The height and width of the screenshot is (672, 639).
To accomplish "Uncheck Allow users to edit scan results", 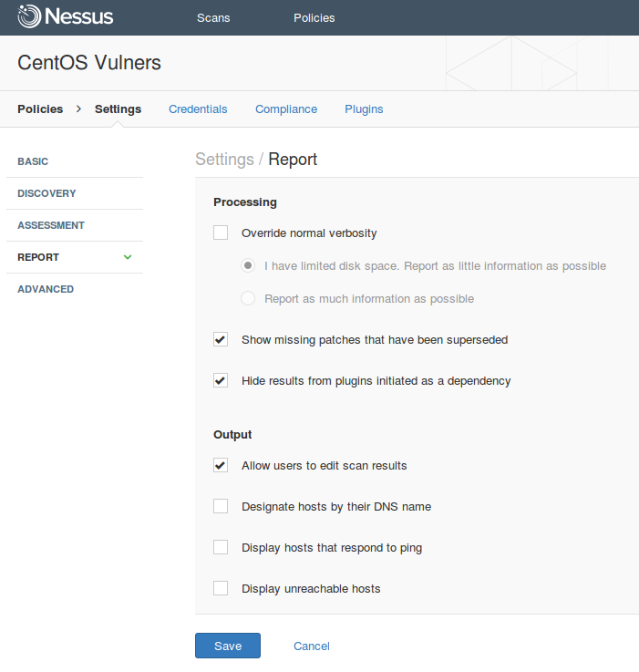I will [x=221, y=465].
